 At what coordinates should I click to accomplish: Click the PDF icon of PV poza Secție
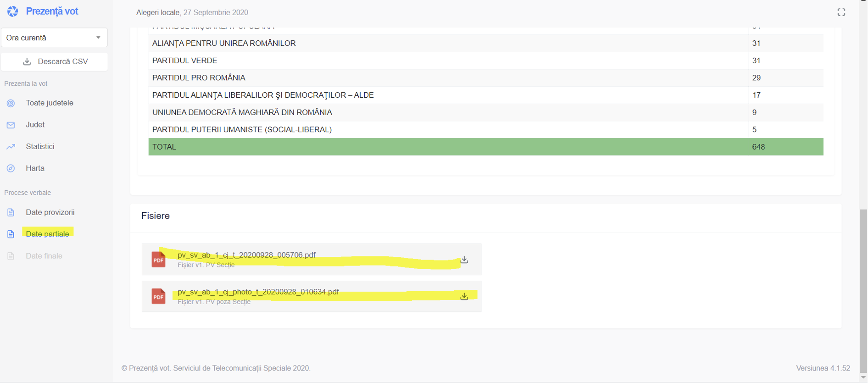pyautogui.click(x=158, y=296)
